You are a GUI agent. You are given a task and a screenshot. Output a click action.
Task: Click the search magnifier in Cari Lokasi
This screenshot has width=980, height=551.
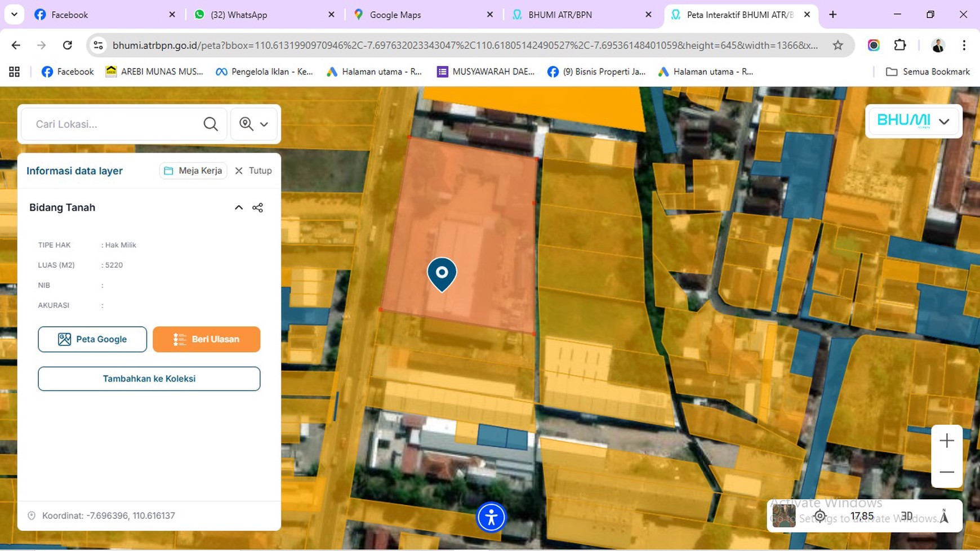tap(210, 124)
